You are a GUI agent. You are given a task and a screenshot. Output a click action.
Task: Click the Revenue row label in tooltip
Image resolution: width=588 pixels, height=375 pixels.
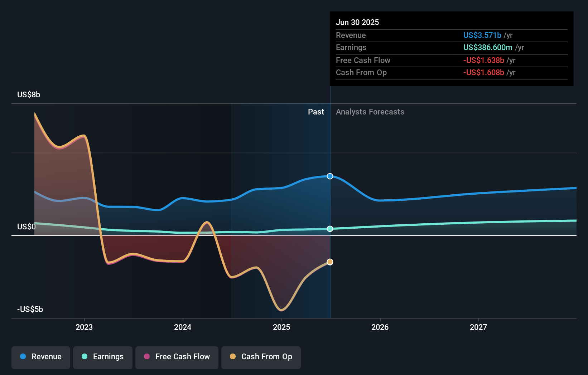[351, 35]
